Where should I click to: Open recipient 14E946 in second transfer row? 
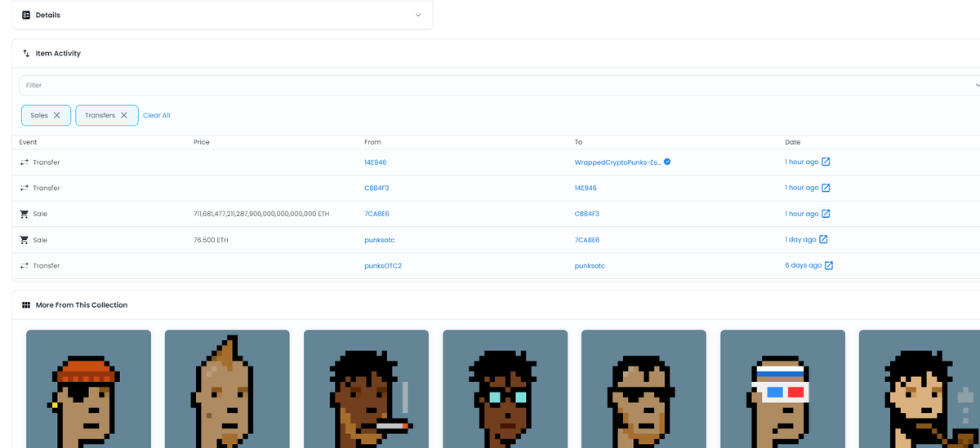(586, 189)
